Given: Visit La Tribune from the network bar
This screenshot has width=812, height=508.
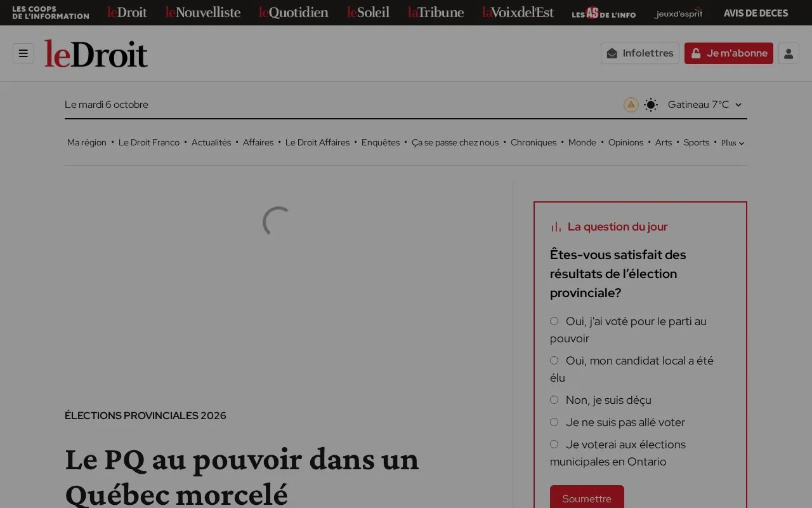Looking at the screenshot, I should (436, 13).
